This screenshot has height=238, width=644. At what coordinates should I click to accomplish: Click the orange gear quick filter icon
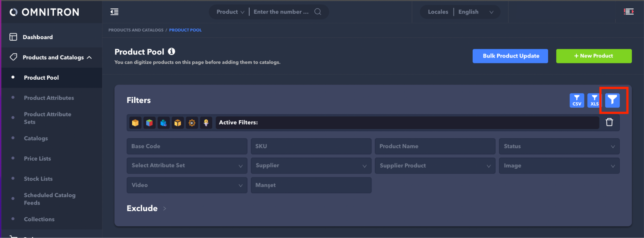[x=192, y=123]
